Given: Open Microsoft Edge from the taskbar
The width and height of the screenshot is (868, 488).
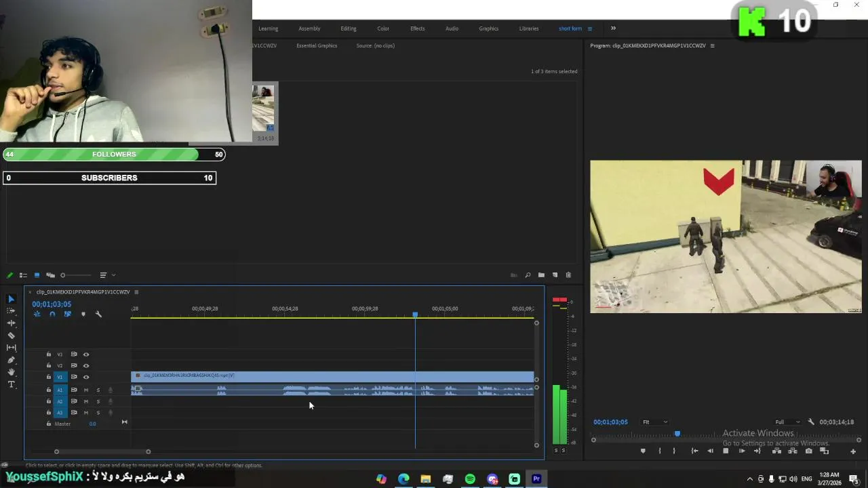Looking at the screenshot, I should [x=403, y=479].
